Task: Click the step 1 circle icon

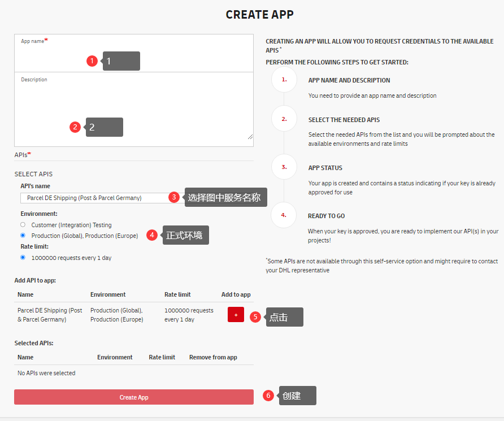Action: point(284,80)
